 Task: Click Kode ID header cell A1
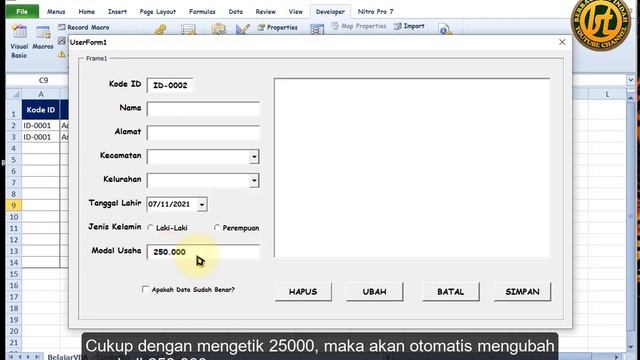41,109
